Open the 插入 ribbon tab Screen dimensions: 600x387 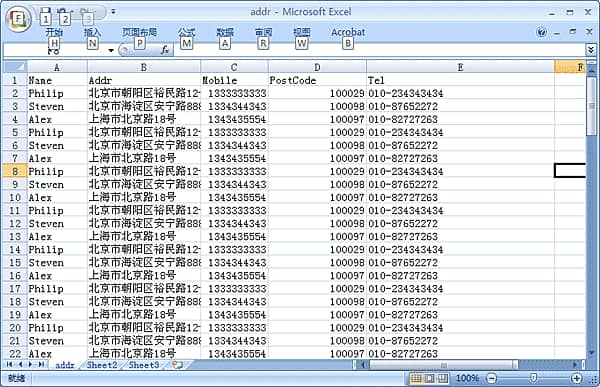[x=92, y=32]
